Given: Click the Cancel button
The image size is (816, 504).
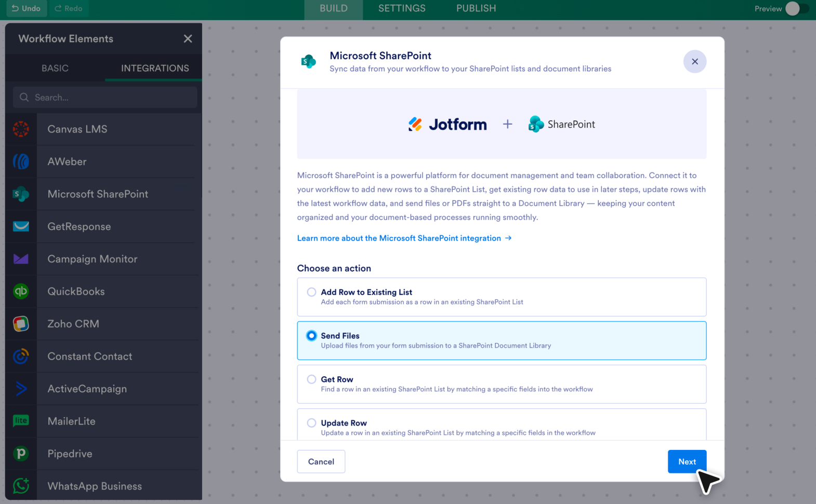Looking at the screenshot, I should (x=321, y=461).
